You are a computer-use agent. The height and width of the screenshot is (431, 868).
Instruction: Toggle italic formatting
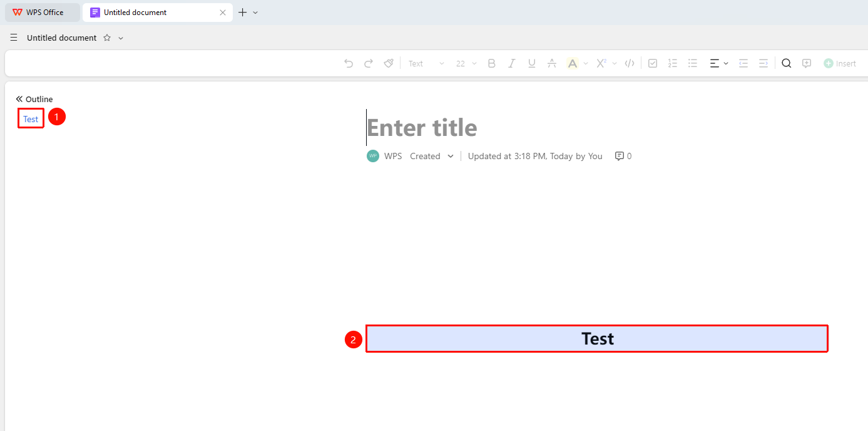[x=512, y=63]
